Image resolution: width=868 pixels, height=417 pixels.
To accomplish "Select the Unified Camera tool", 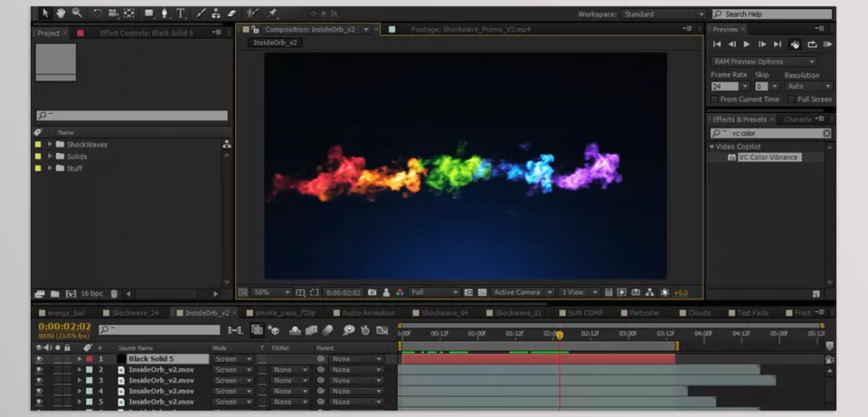I will (113, 13).
